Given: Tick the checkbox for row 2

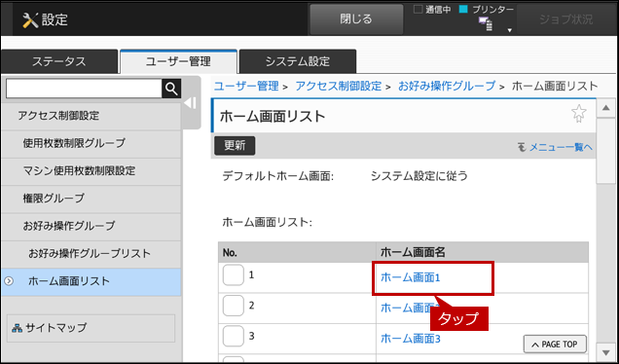Looking at the screenshot, I should pyautogui.click(x=233, y=306).
